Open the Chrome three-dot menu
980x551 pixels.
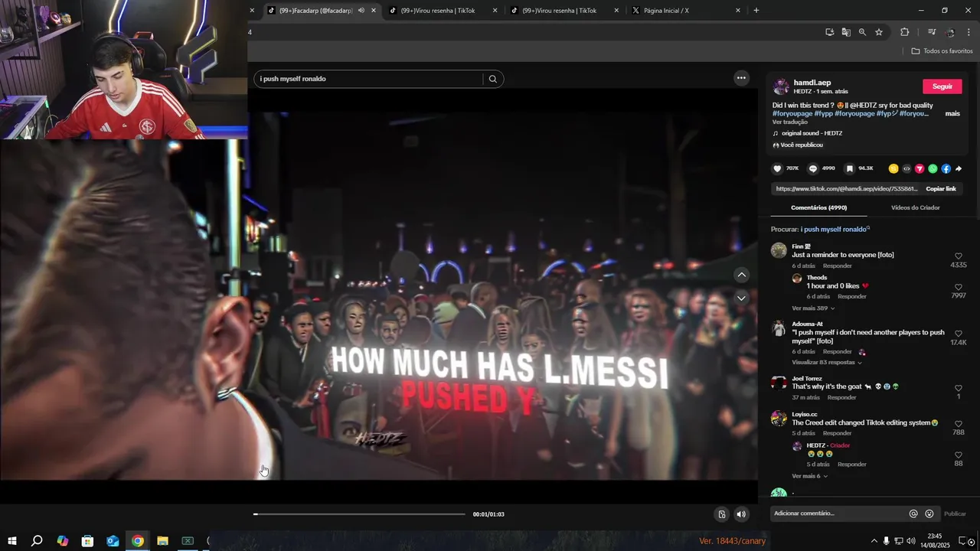(969, 32)
